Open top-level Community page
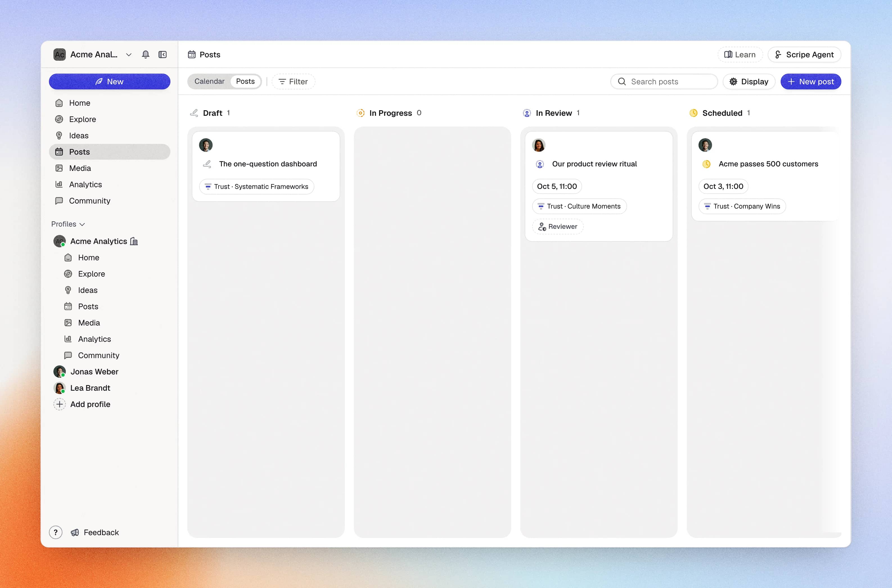Screen dimensions: 892x588 point(109,201)
